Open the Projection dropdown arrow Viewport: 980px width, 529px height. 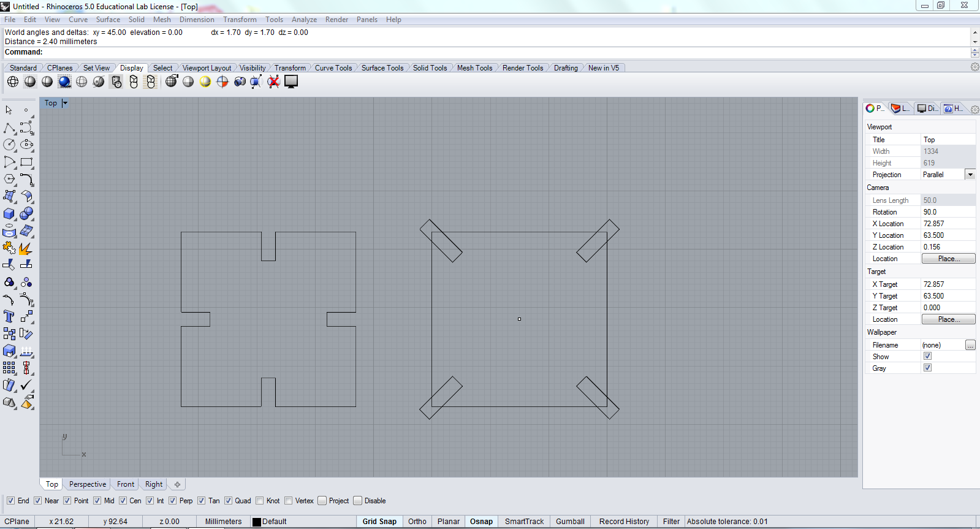(970, 175)
